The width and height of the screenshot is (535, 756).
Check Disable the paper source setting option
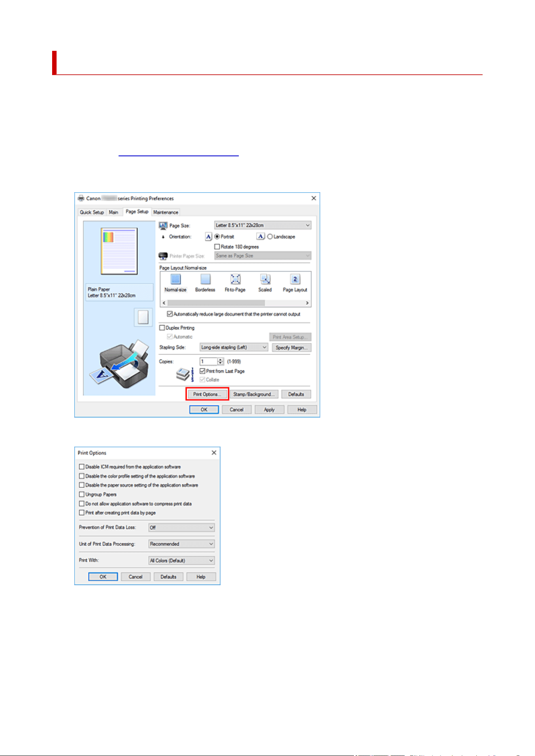pos(82,485)
